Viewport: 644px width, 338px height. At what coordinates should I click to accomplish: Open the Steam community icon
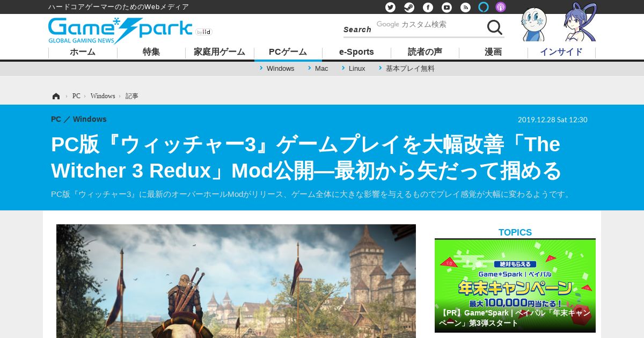coord(409,7)
